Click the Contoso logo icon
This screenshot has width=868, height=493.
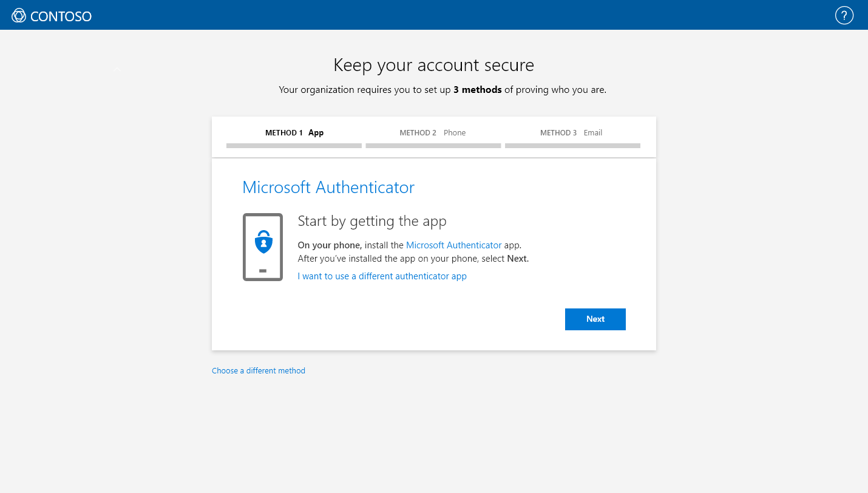coord(19,16)
